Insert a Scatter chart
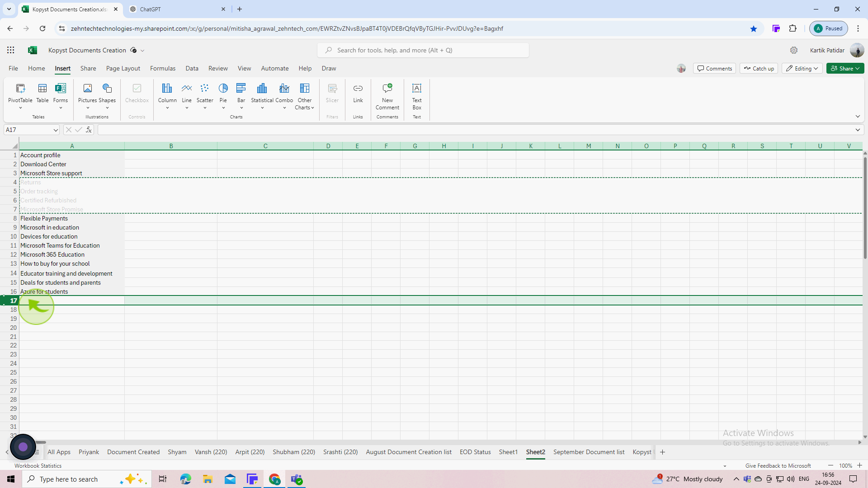Image resolution: width=868 pixels, height=488 pixels. [x=205, y=96]
